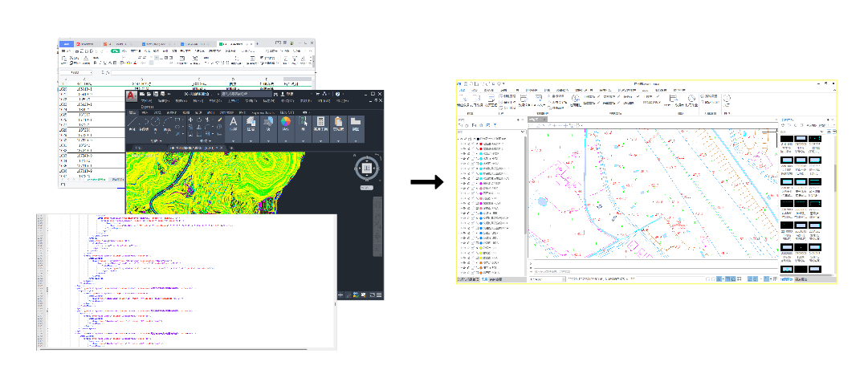This screenshot has height=386, width=868.
Task: Select the Polyline tool in AutoCAD ribbon
Action: tap(144, 122)
